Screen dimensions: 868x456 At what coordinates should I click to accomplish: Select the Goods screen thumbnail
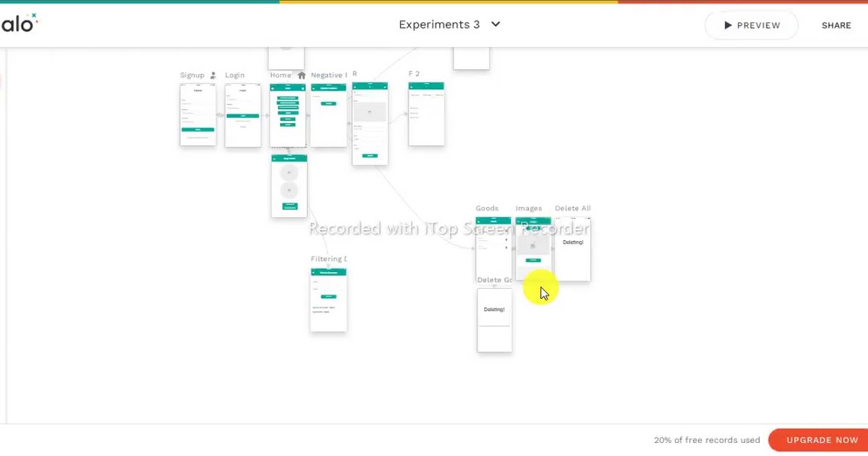pos(493,248)
